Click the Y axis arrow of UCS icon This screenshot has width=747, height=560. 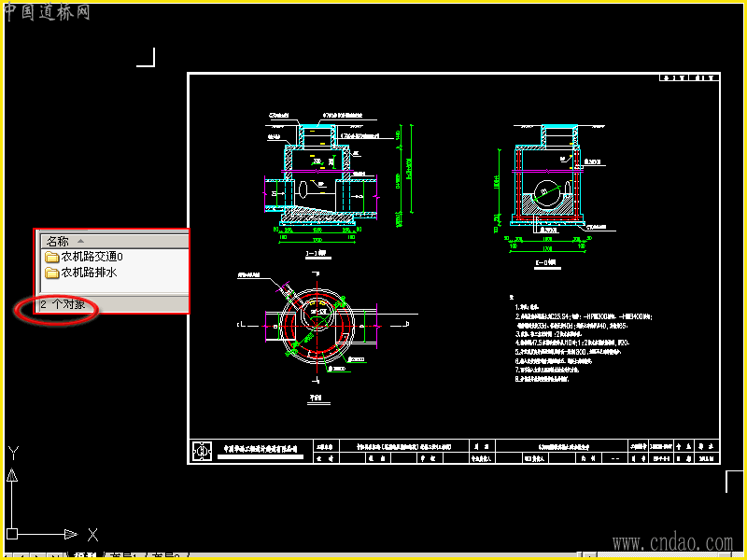pyautogui.click(x=12, y=474)
